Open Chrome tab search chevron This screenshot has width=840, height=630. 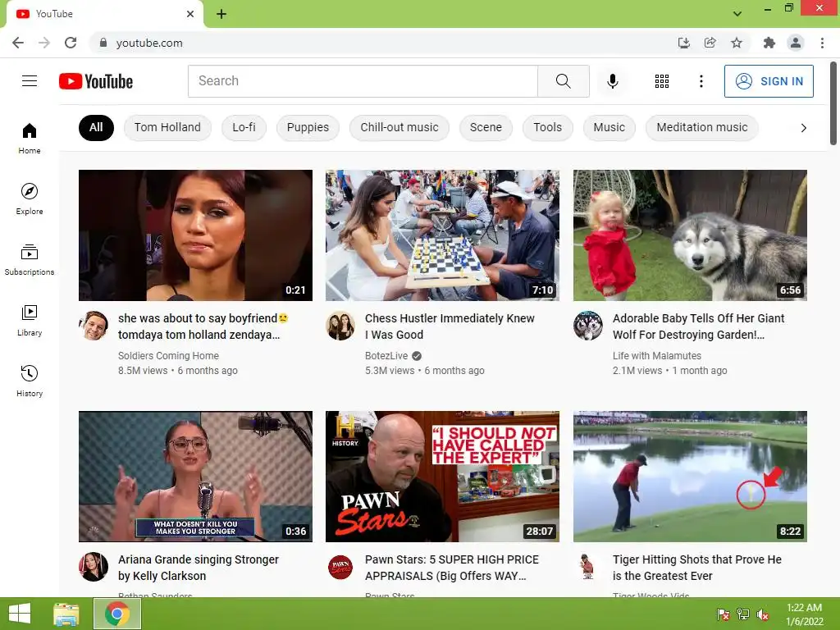pos(737,13)
